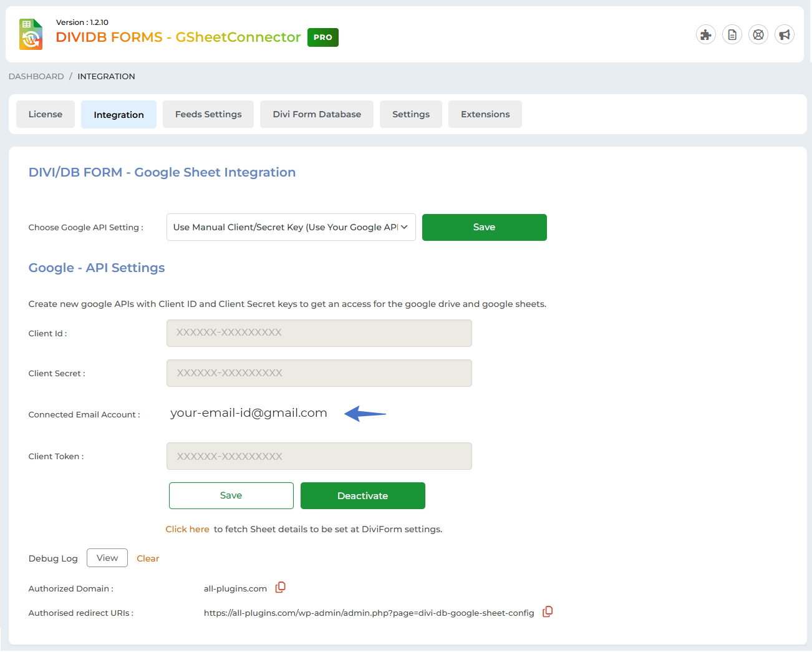This screenshot has width=812, height=652.
Task: Go to the Divi Form Database tab
Action: click(317, 114)
